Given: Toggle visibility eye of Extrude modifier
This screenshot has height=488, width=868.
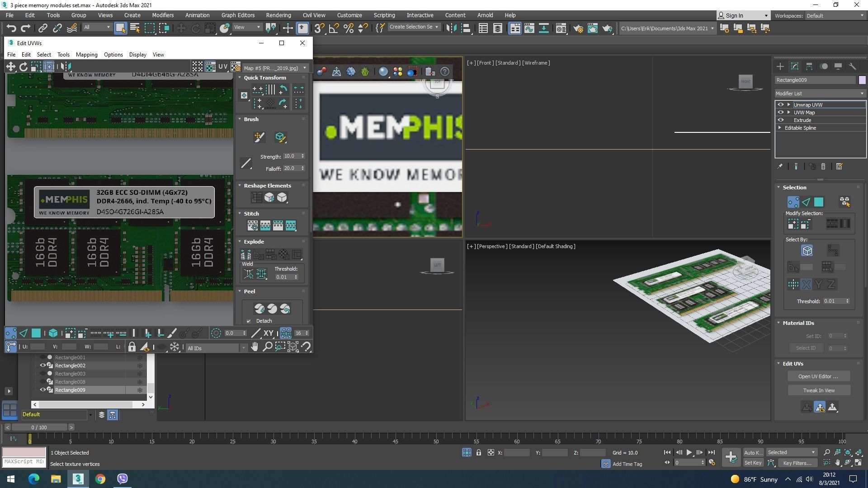Looking at the screenshot, I should pos(780,120).
